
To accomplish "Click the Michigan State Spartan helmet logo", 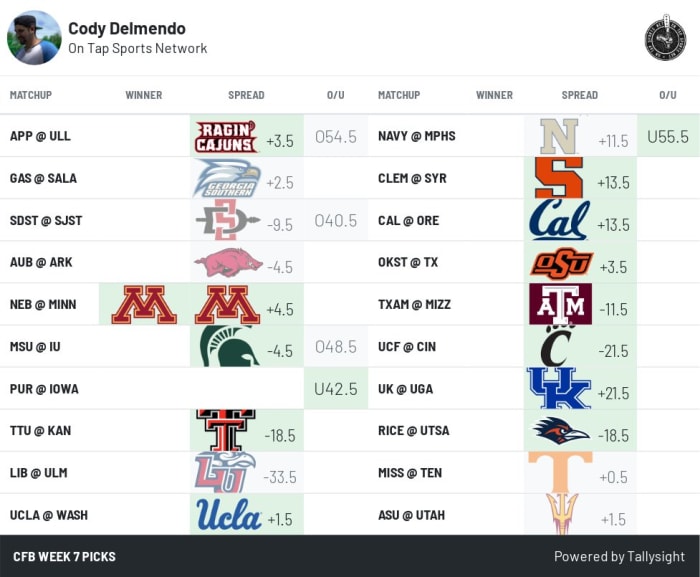I will point(229,346).
